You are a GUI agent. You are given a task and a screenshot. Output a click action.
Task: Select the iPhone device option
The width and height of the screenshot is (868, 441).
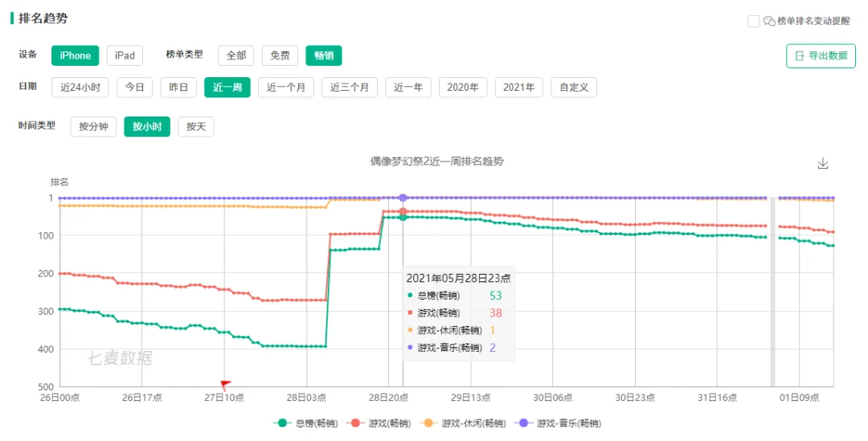[x=76, y=55]
